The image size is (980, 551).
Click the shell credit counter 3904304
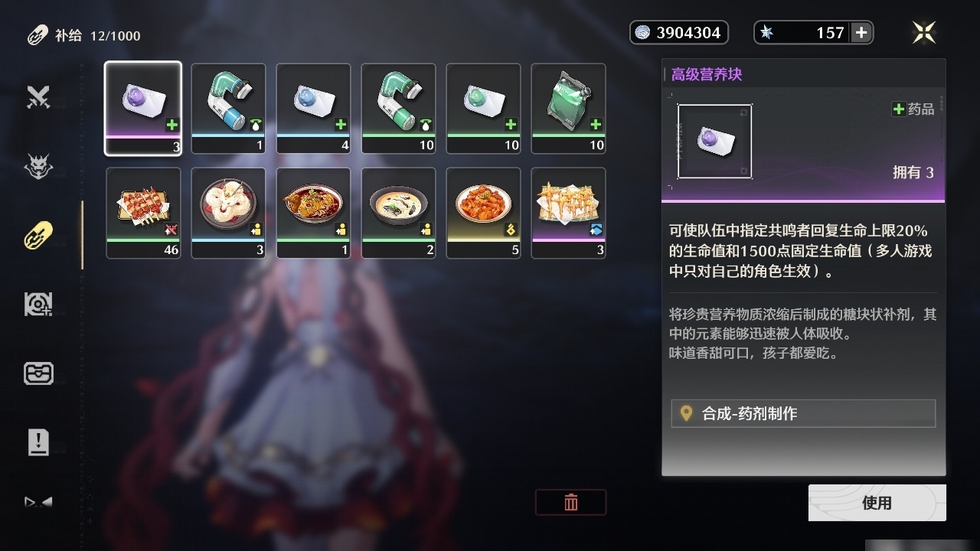tap(679, 32)
